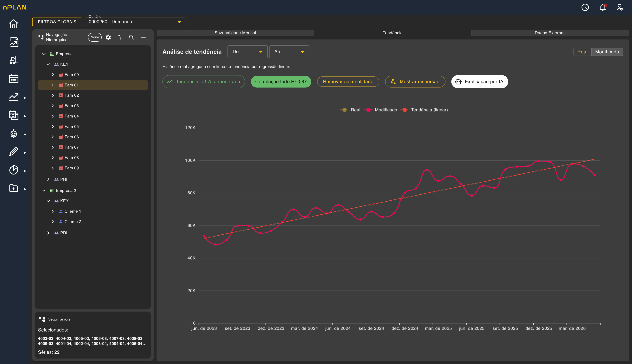Image resolution: width=632 pixels, height=364 pixels.
Task: Switch the view to Real
Action: coord(582,52)
